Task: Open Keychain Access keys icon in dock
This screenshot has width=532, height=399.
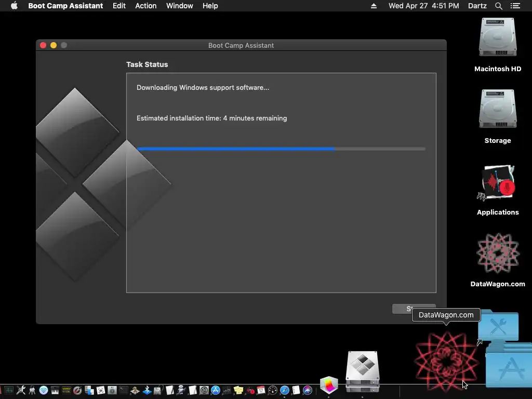Action: click(x=32, y=390)
